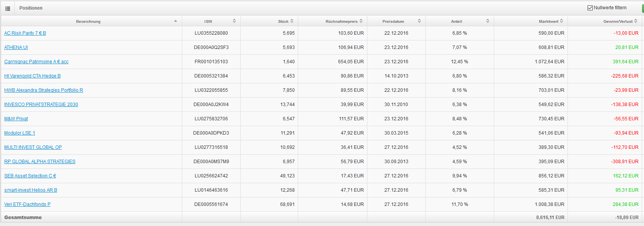Screen dimensions: 644x226
Task: Open the smart-invest Helios AR B link
Action: tap(31, 190)
